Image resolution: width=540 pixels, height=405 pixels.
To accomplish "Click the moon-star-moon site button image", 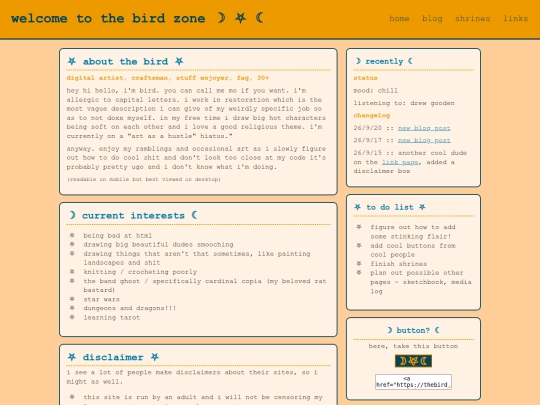I will pyautogui.click(x=413, y=361).
